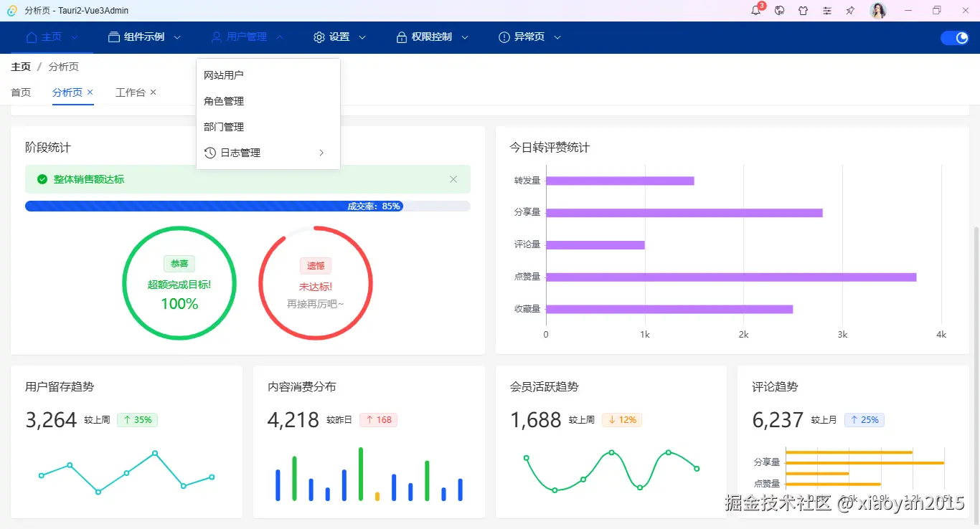
Task: Click the 恭喜 green tag
Action: tap(179, 264)
